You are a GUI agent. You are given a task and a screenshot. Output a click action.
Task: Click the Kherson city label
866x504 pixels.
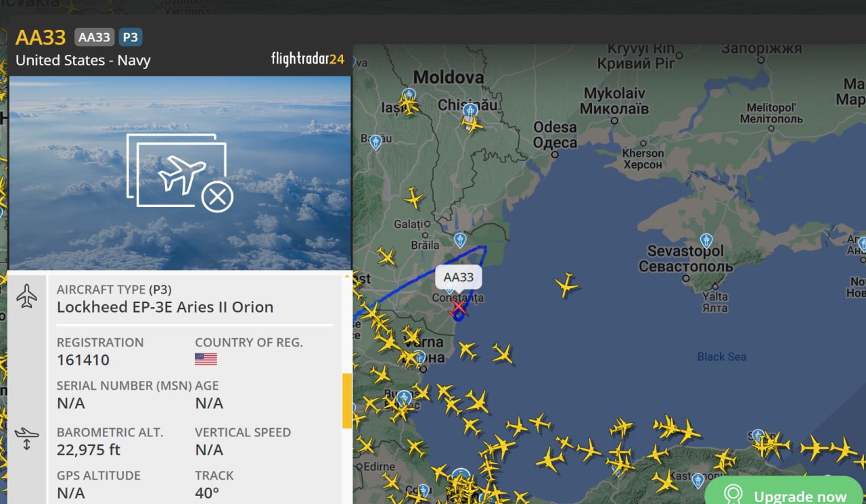click(x=643, y=159)
